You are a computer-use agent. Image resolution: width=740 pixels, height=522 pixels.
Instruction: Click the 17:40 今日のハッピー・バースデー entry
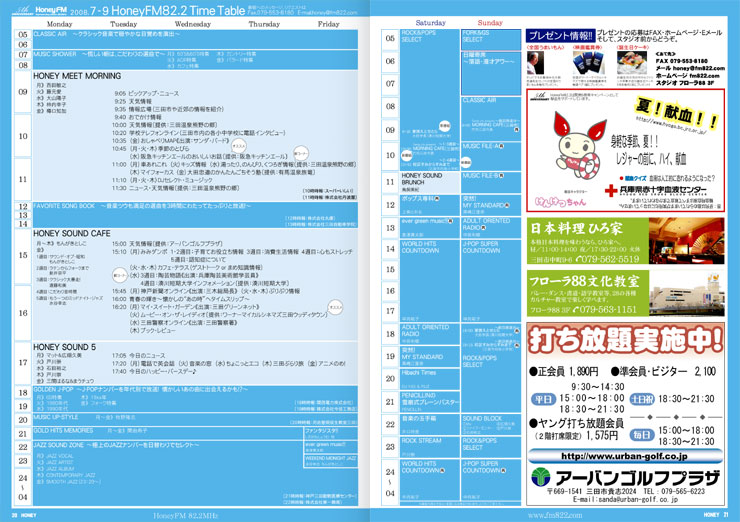[154, 371]
